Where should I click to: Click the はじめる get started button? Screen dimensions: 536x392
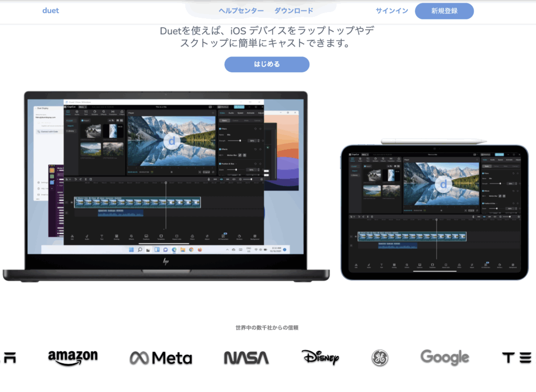267,64
